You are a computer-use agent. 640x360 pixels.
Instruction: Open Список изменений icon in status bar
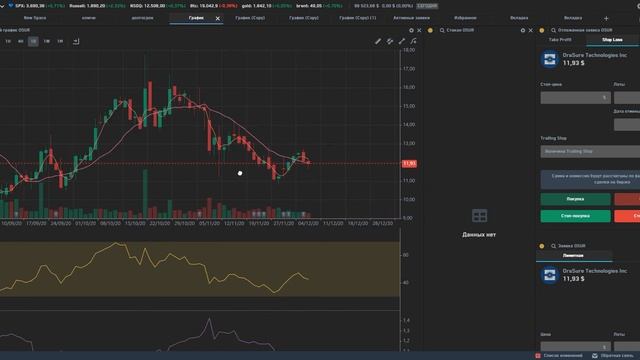pyautogui.click(x=538, y=356)
